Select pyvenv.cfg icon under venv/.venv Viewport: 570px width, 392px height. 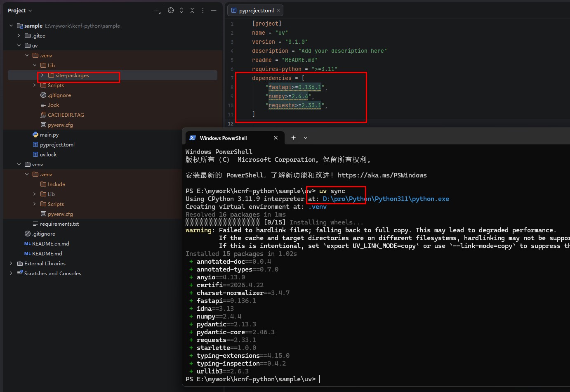tap(43, 214)
